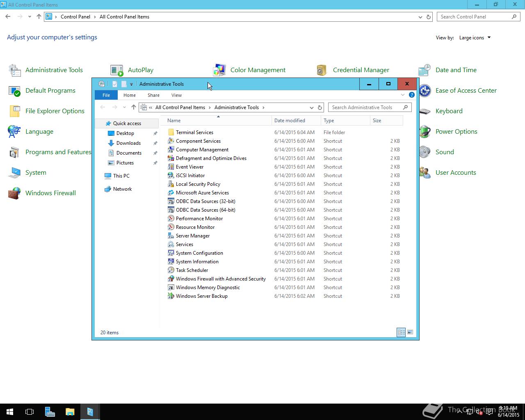This screenshot has height=420, width=525.
Task: Open the System icon in Control Panel
Action: click(x=14, y=173)
